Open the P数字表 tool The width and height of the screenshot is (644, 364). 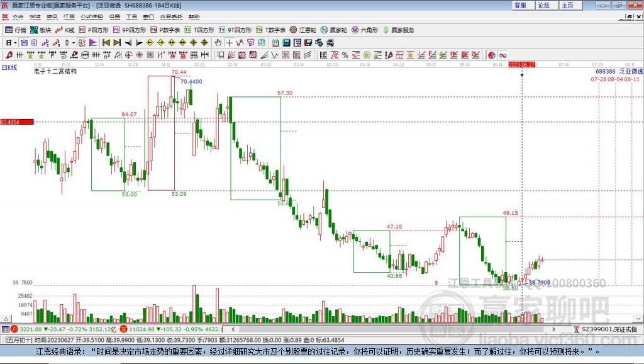(x=165, y=30)
